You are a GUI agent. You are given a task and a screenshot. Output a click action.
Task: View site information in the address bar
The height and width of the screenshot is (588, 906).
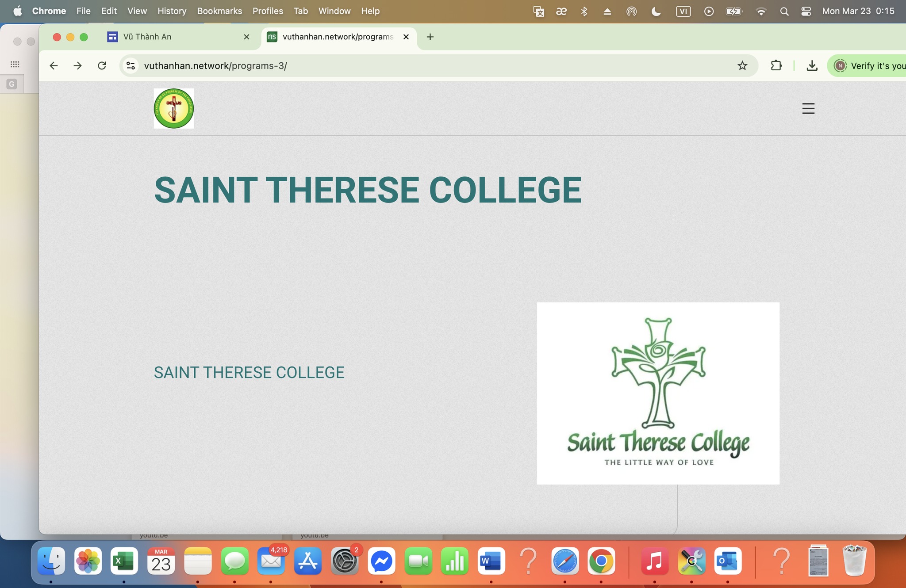pos(131,66)
